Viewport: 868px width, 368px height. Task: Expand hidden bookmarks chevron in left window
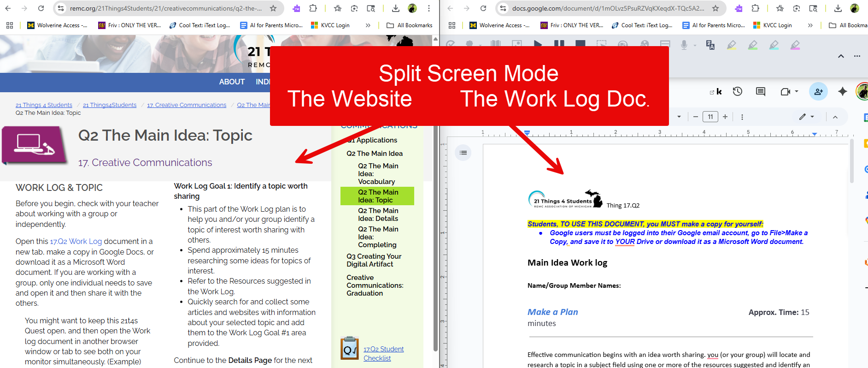(x=368, y=25)
